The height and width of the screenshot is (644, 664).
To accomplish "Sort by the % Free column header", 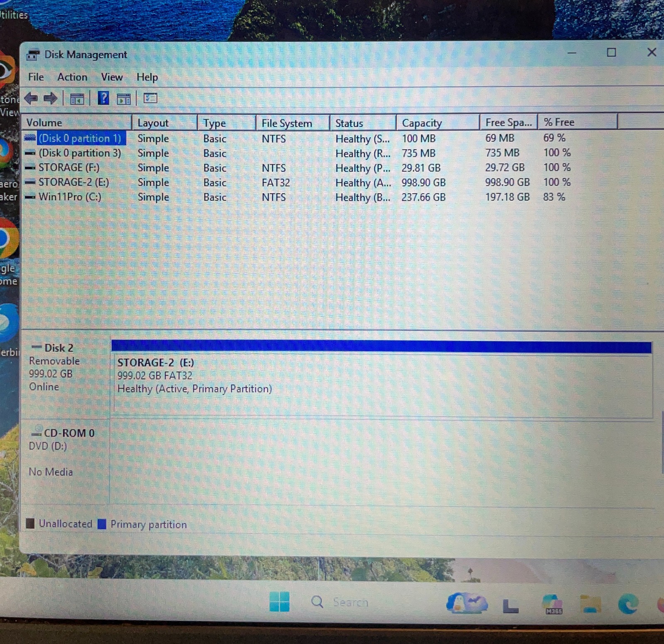I will coord(578,122).
